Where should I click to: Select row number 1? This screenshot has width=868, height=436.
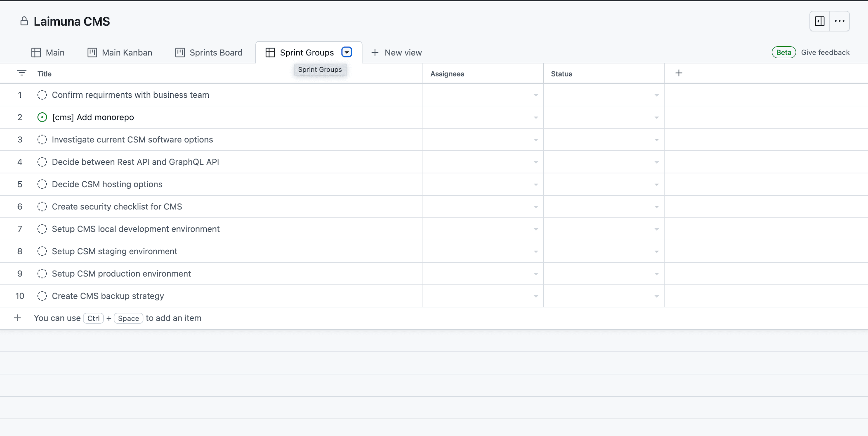tap(20, 95)
